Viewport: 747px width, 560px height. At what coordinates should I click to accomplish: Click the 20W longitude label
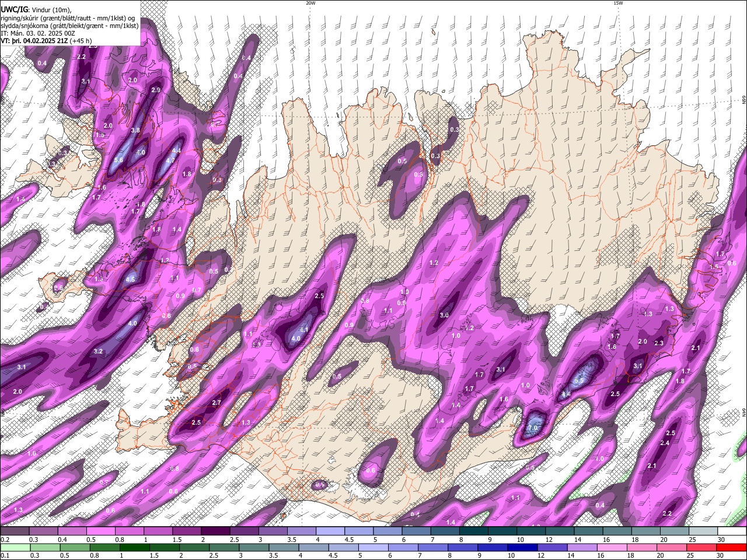point(310,3)
